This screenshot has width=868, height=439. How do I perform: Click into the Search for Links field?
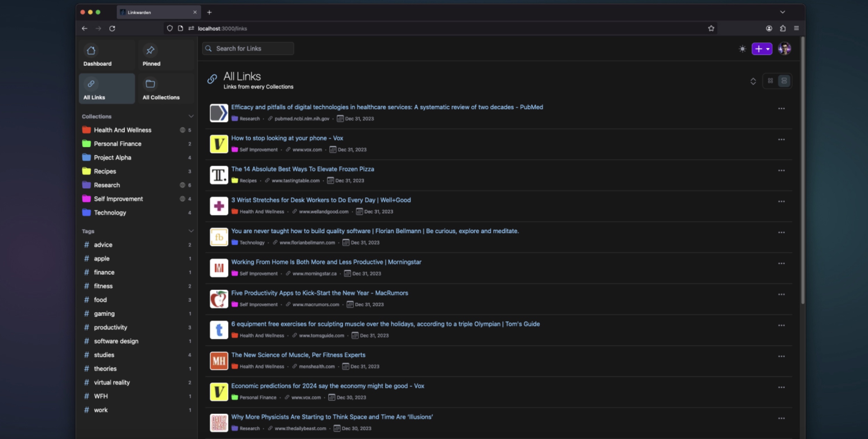[x=248, y=49]
